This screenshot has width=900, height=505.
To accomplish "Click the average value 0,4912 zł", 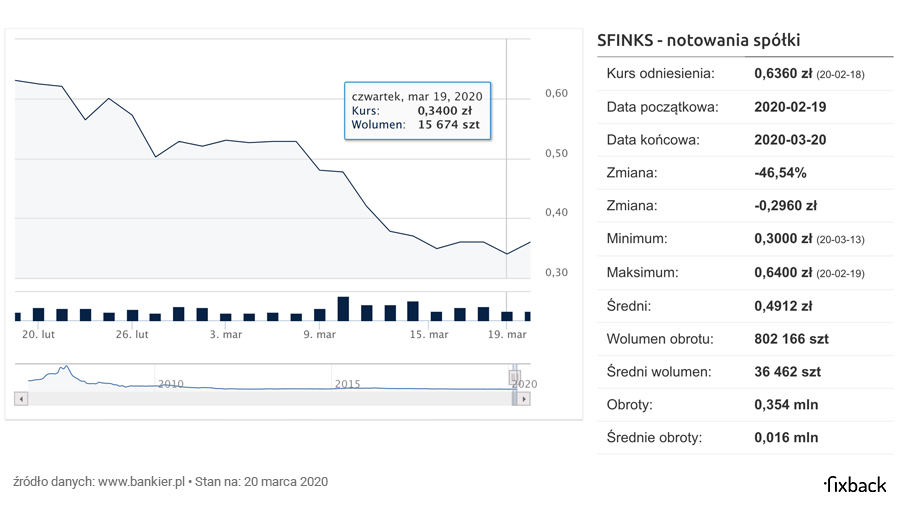I will tap(783, 306).
